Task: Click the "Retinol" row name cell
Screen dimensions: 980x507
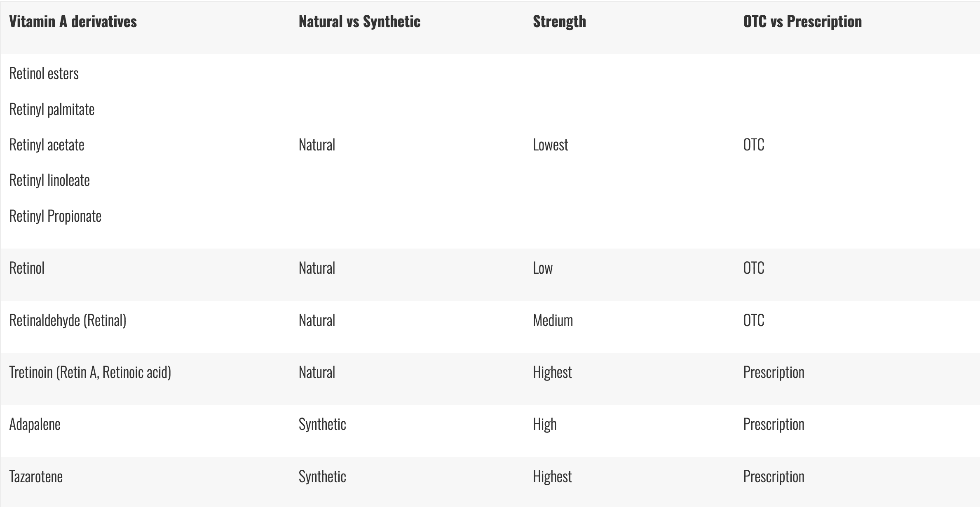Action: pos(27,268)
